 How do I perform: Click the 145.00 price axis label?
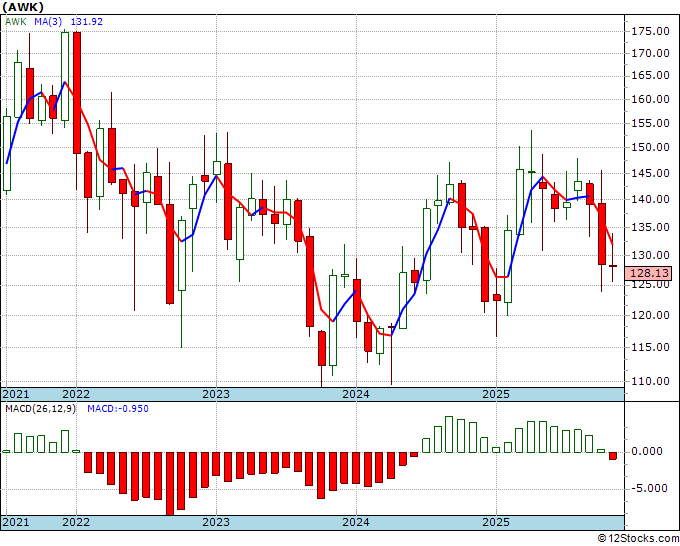650,173
